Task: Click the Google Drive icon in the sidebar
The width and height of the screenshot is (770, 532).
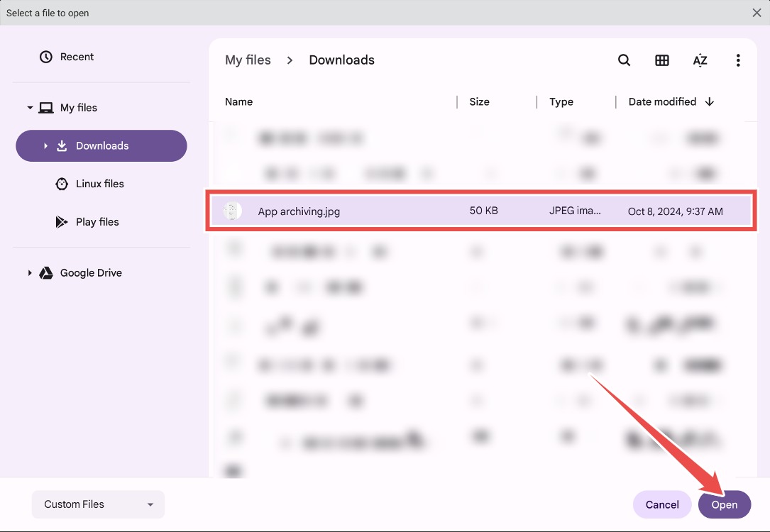Action: (x=46, y=272)
